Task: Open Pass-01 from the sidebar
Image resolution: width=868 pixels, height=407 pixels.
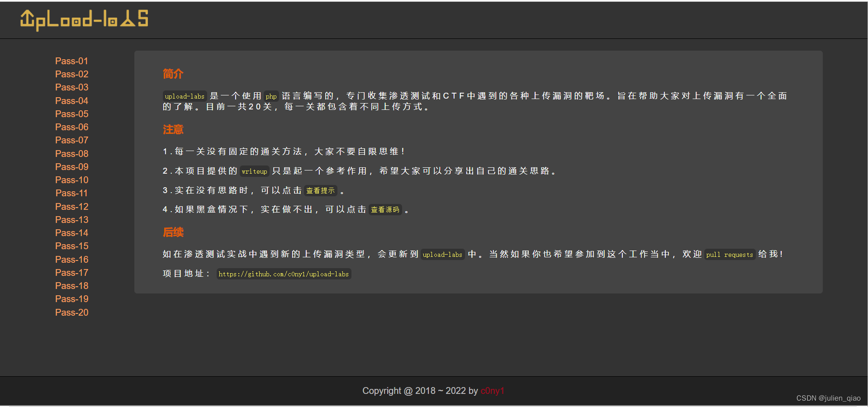Action: coord(71,61)
